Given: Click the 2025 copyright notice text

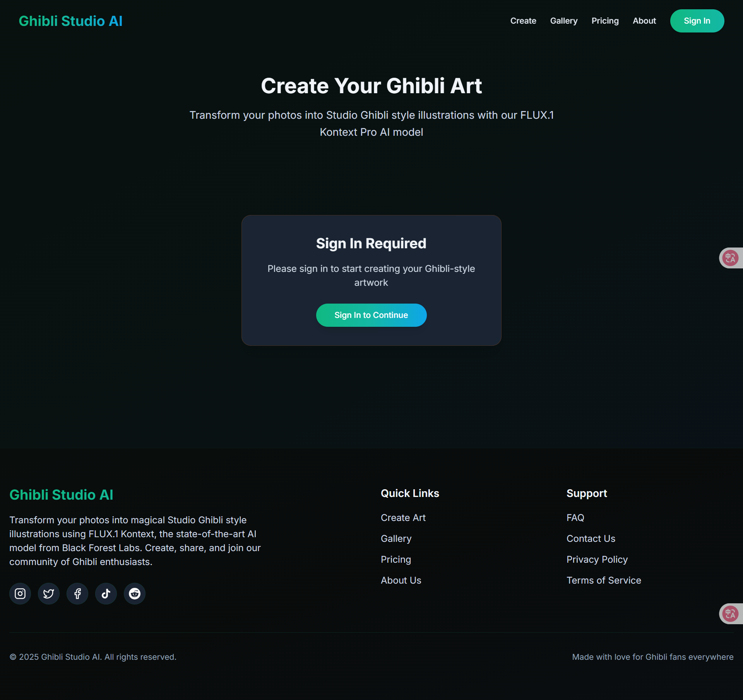Looking at the screenshot, I should pyautogui.click(x=93, y=657).
